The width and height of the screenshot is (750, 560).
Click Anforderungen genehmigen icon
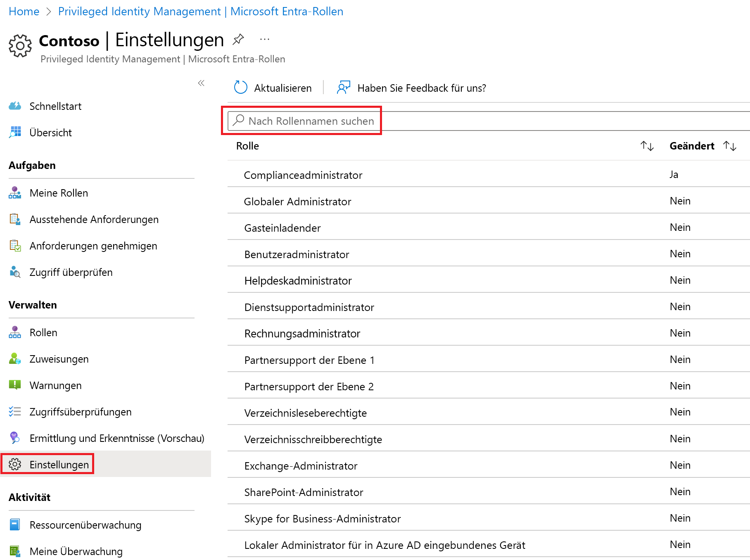coord(15,245)
